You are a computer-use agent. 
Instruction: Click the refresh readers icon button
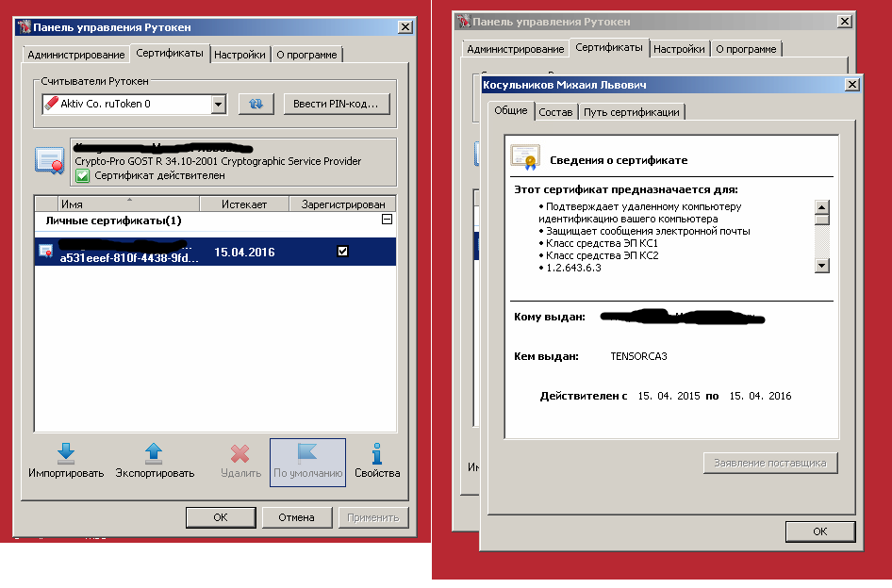[255, 104]
